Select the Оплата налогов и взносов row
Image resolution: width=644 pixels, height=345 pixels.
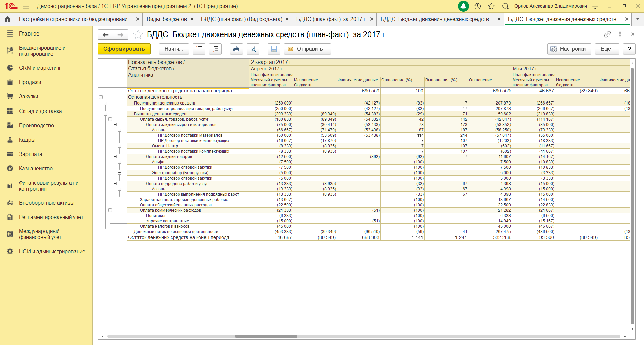click(x=188, y=226)
